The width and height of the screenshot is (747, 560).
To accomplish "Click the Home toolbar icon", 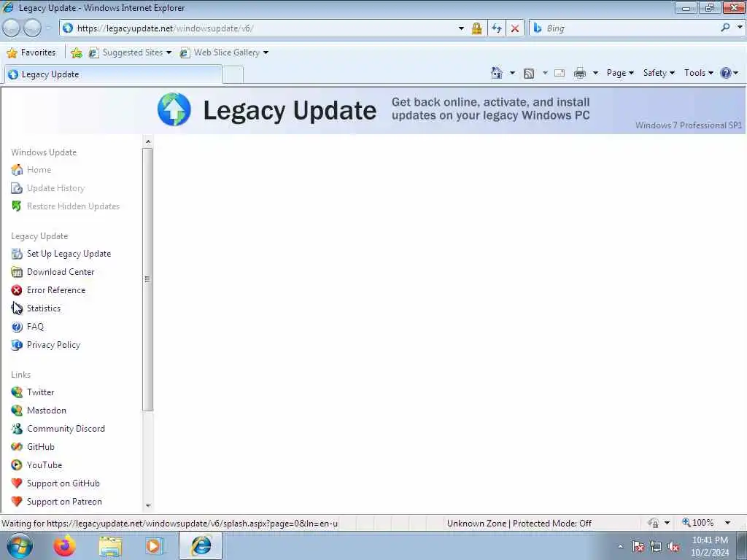I will (496, 73).
